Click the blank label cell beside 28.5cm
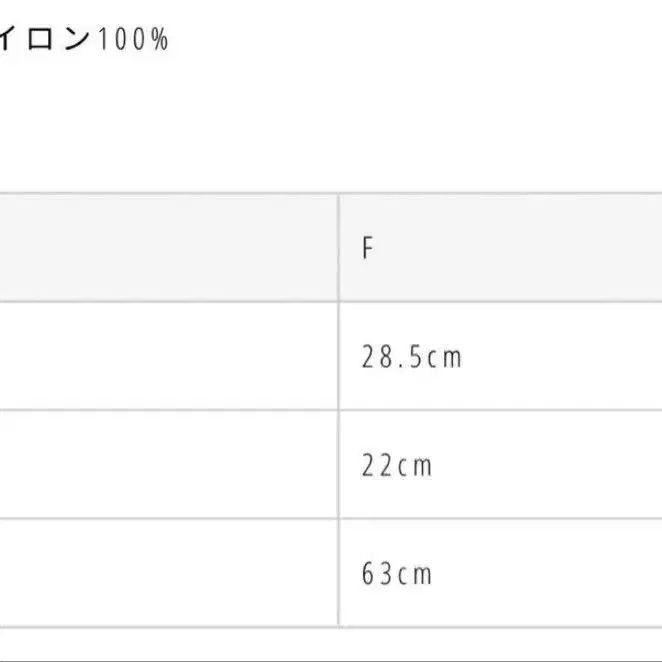This screenshot has width=662, height=662. (x=168, y=356)
